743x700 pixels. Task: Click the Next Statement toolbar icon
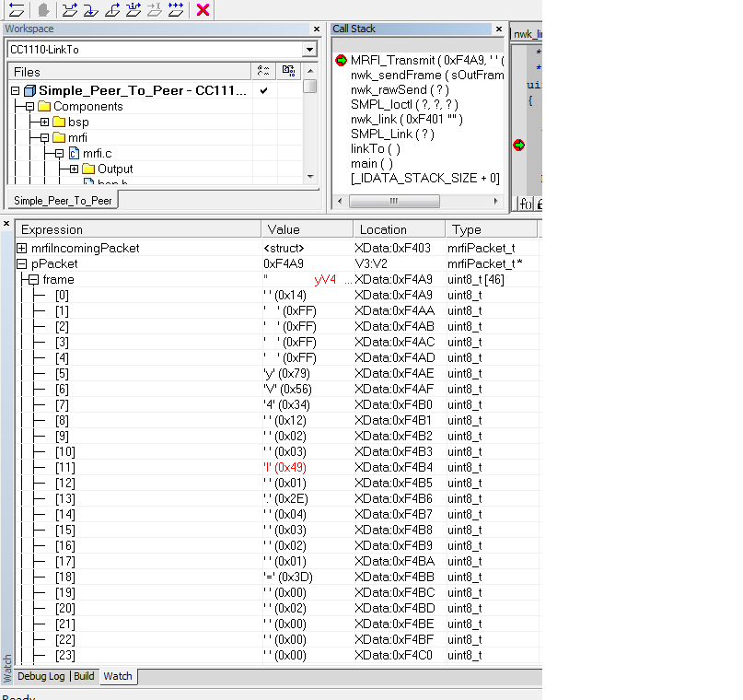point(134,10)
